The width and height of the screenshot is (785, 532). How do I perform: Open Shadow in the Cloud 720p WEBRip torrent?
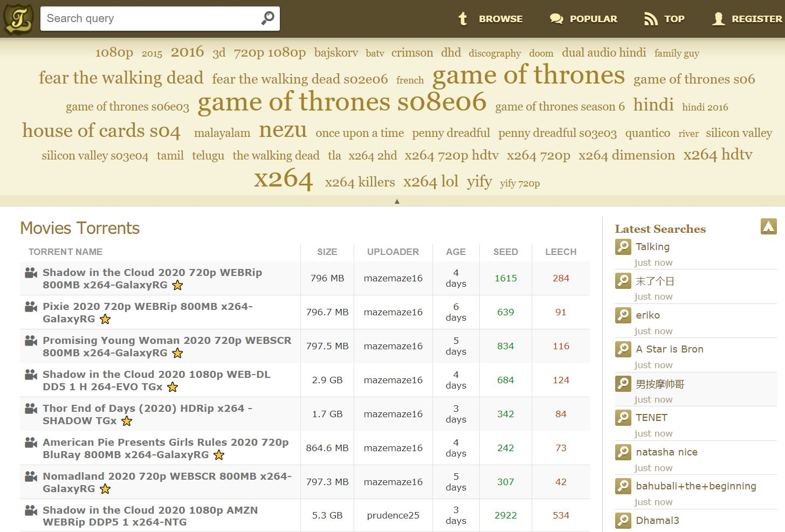[152, 279]
